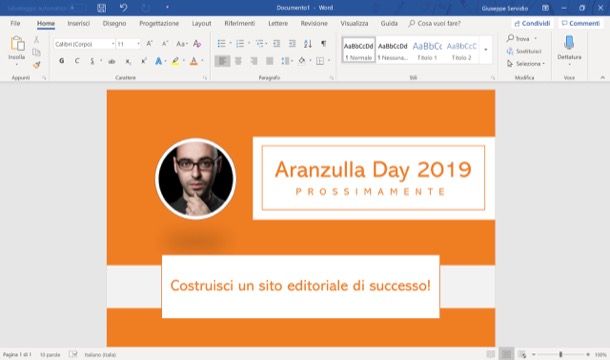The height and width of the screenshot is (360, 610).
Task: Click the Cosa vuoi fare search field
Action: pos(435,23)
